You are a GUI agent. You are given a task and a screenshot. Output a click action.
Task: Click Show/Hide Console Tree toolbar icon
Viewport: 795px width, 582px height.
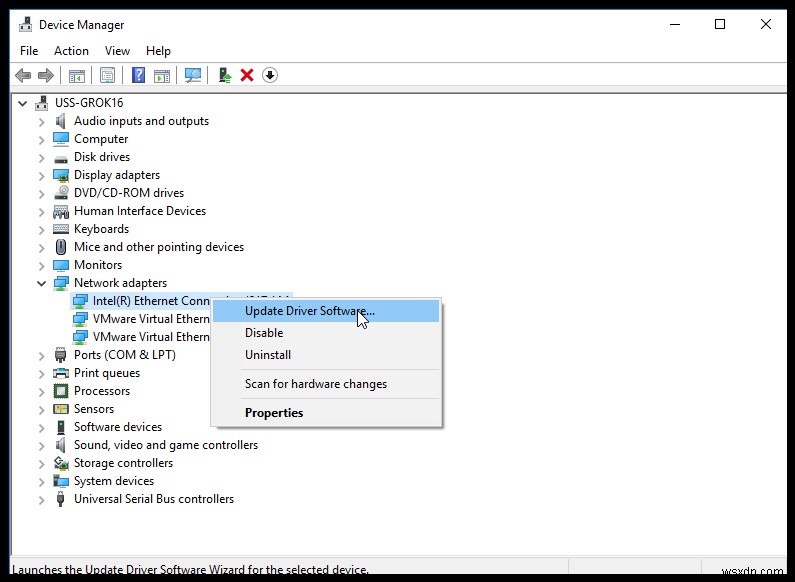coord(77,76)
